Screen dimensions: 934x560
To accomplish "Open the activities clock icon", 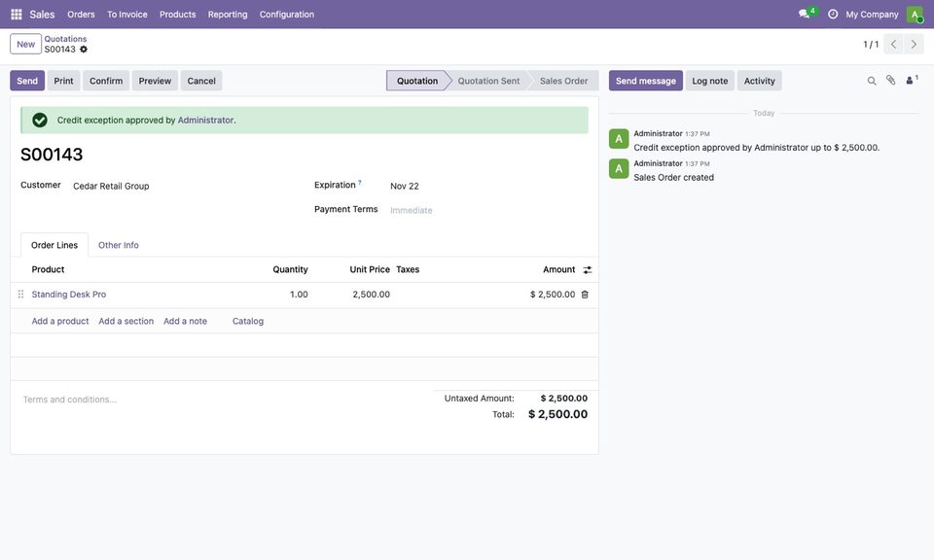I will (832, 15).
